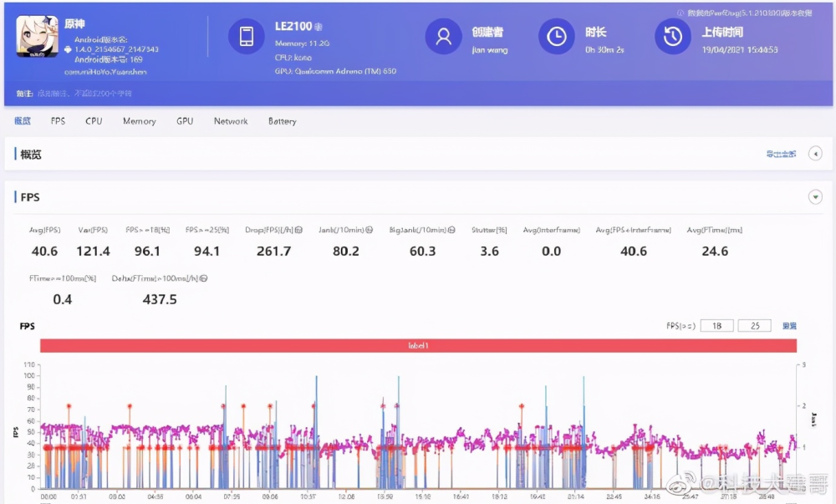Click help icon next to Delta(FTime) metric
The width and height of the screenshot is (836, 504).
[x=204, y=278]
